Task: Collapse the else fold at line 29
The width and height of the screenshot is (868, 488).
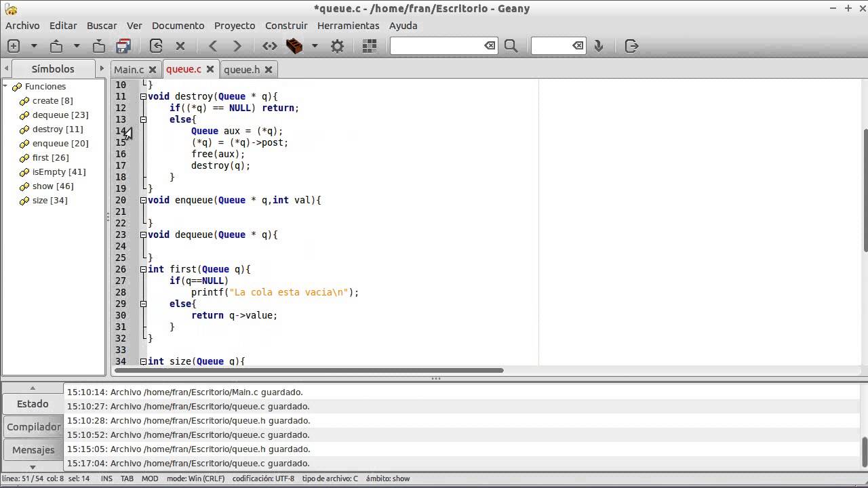Action: tap(143, 304)
